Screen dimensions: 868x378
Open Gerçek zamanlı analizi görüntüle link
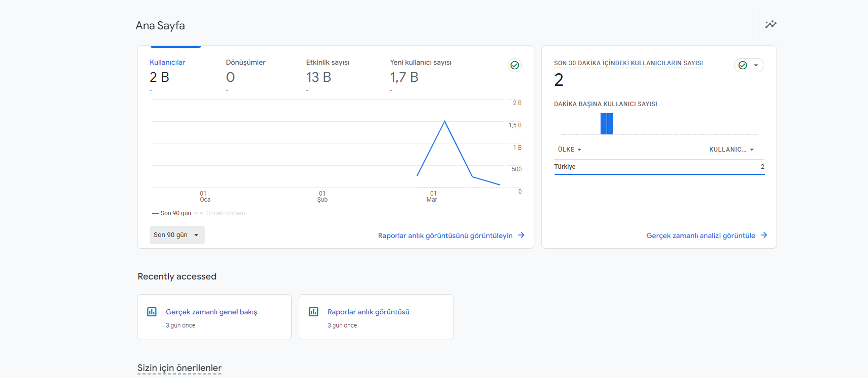click(x=701, y=235)
